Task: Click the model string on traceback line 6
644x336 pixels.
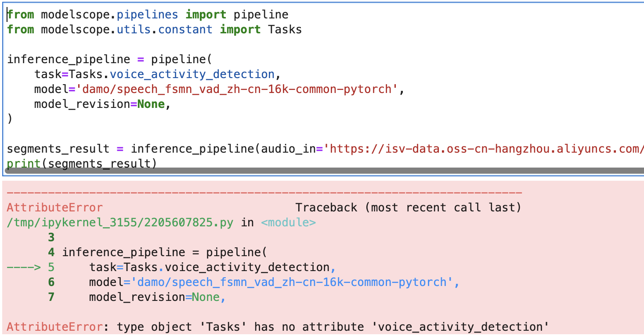Action: [x=295, y=282]
